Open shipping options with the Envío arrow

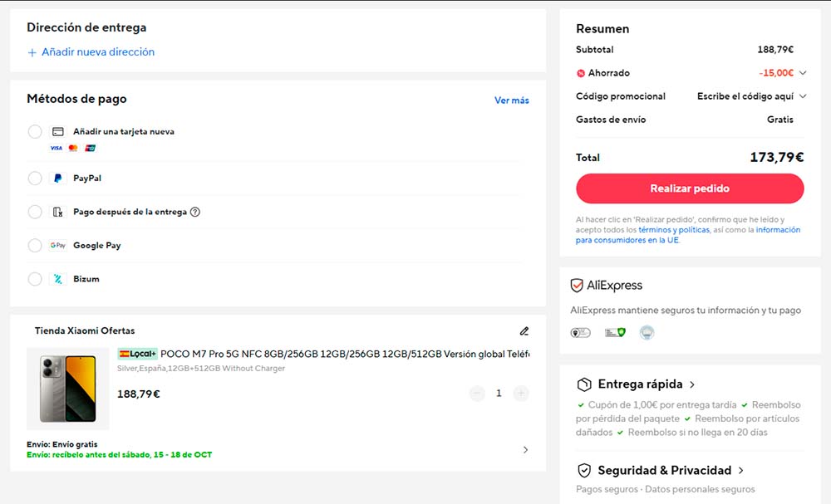525,450
